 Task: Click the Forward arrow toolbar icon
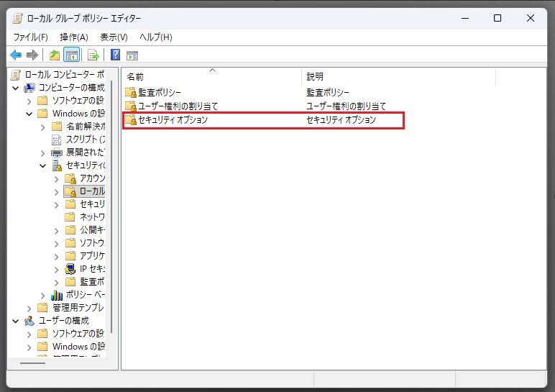[32, 55]
